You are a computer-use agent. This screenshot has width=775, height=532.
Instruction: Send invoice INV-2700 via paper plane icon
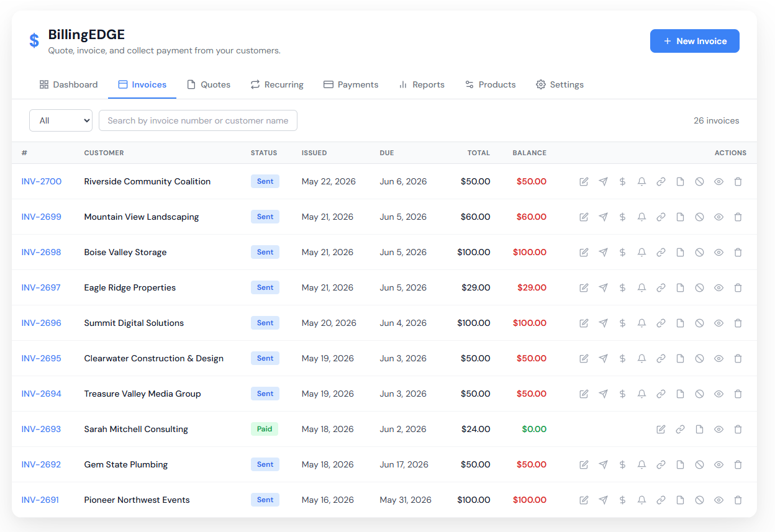coord(603,182)
